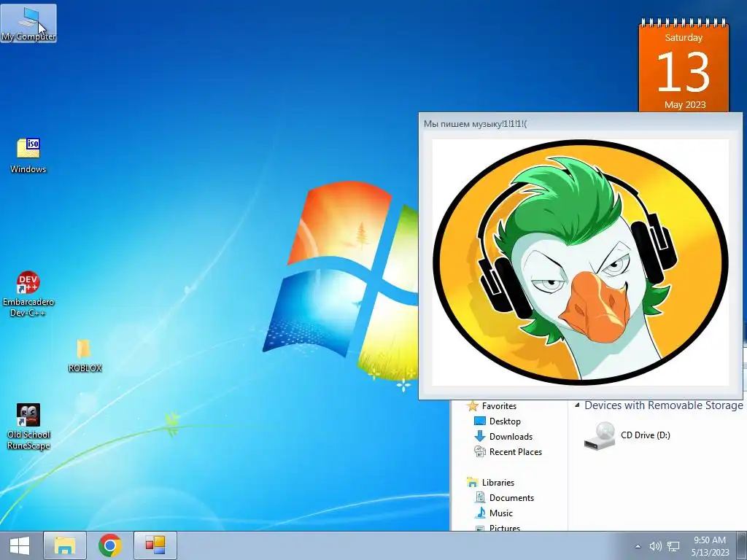The image size is (747, 560).
Task: Open Music library in Explorer
Action: click(500, 513)
